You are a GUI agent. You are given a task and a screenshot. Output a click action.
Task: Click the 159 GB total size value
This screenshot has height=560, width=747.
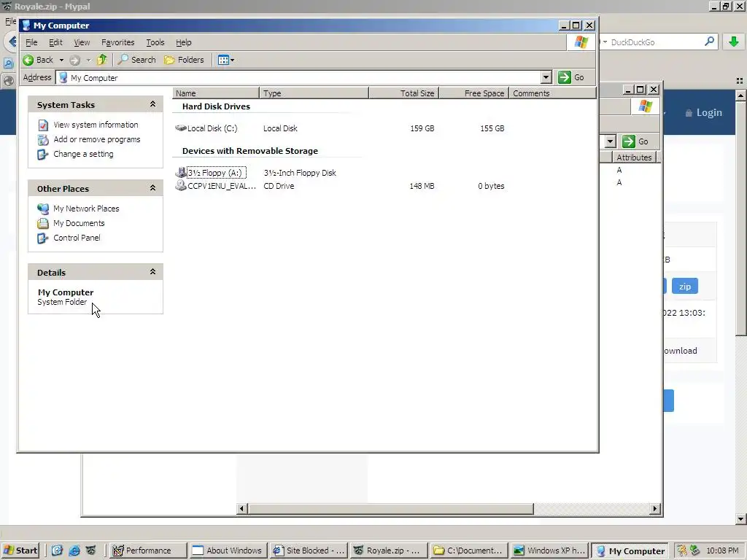pos(422,128)
